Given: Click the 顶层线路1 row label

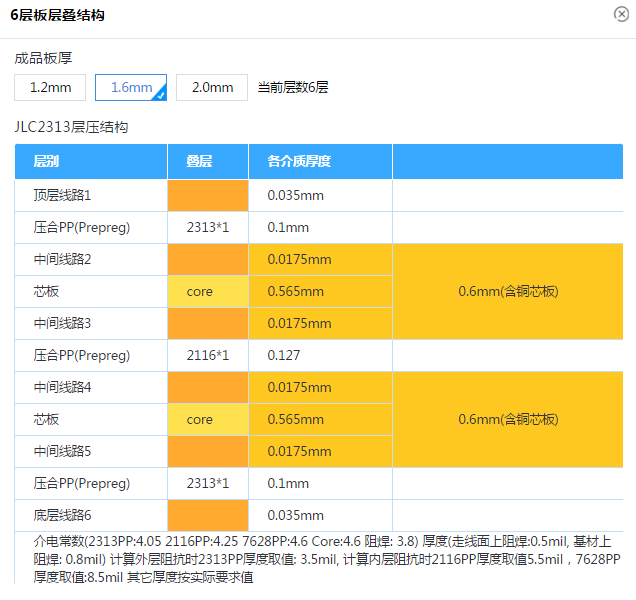Looking at the screenshot, I should click(62, 195).
